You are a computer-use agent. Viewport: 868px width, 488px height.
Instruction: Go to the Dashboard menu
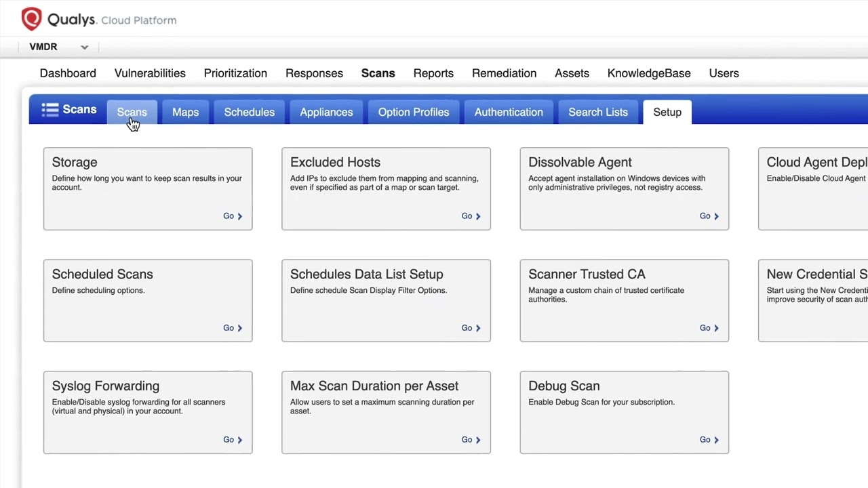[x=68, y=73]
